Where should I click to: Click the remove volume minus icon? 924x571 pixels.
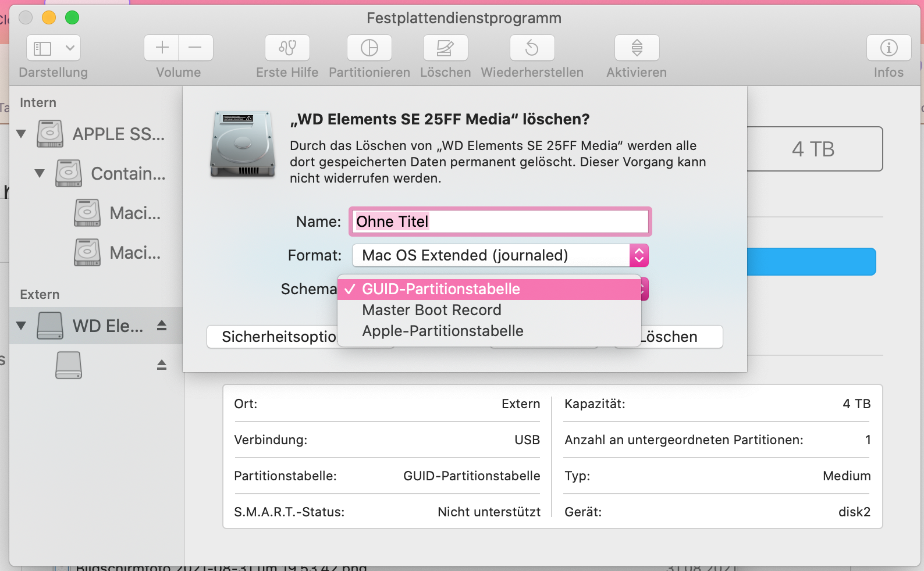[196, 48]
